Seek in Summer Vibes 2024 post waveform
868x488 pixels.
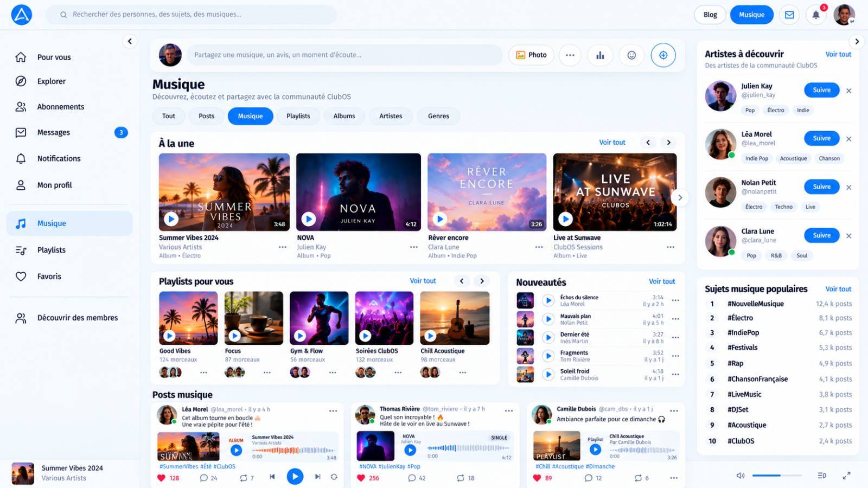[293, 450]
